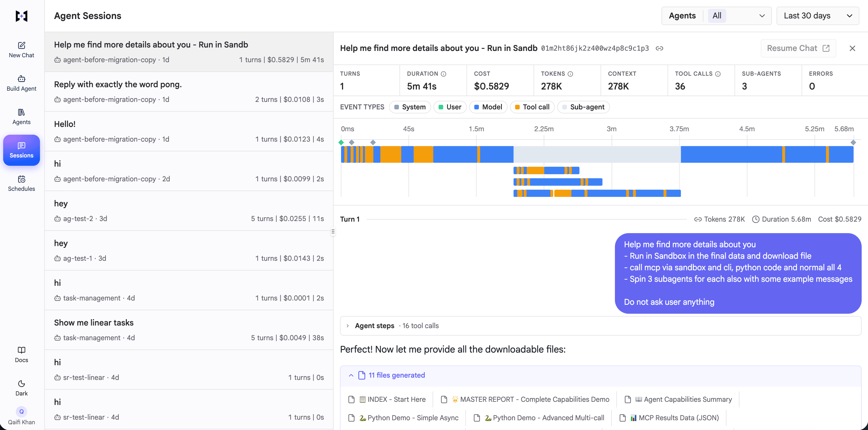The image size is (868, 430).
Task: Toggle the System event type filter
Action: (410, 107)
